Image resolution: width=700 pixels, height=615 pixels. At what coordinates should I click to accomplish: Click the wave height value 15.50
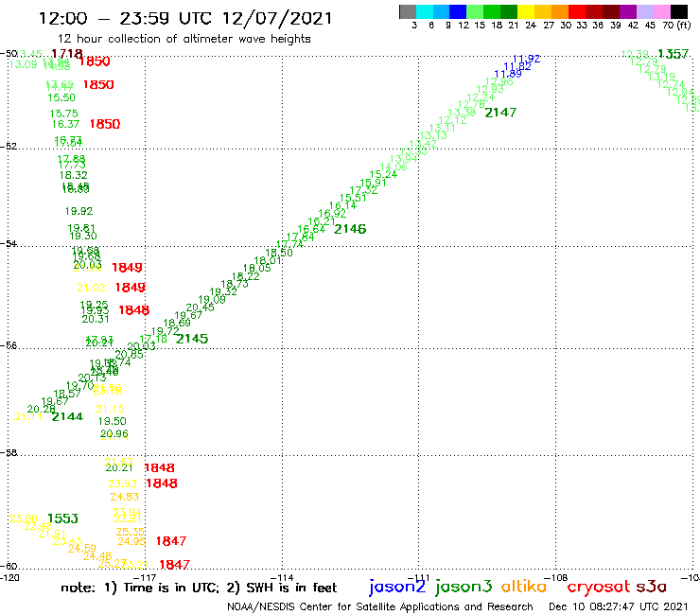[x=61, y=97]
